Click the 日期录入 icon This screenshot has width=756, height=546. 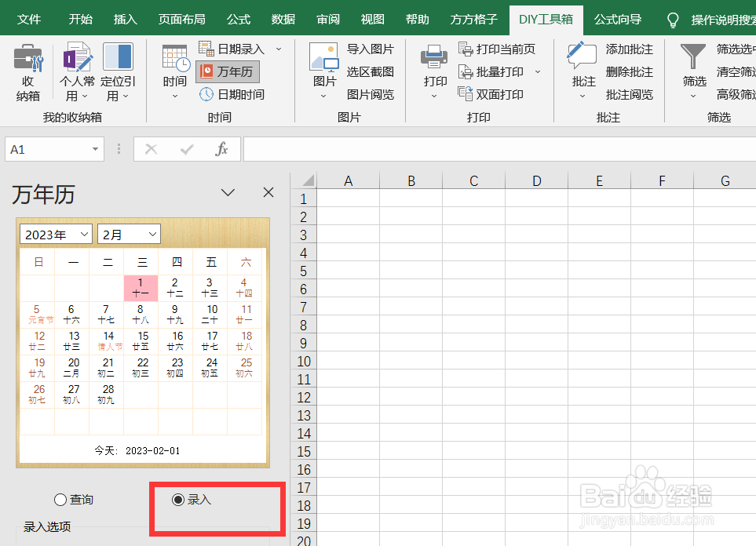tap(236, 49)
